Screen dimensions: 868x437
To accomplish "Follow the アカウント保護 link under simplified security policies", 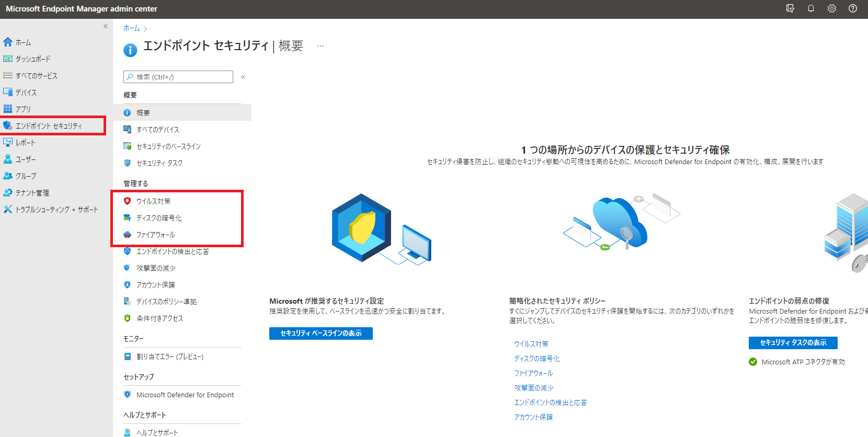I will [533, 417].
